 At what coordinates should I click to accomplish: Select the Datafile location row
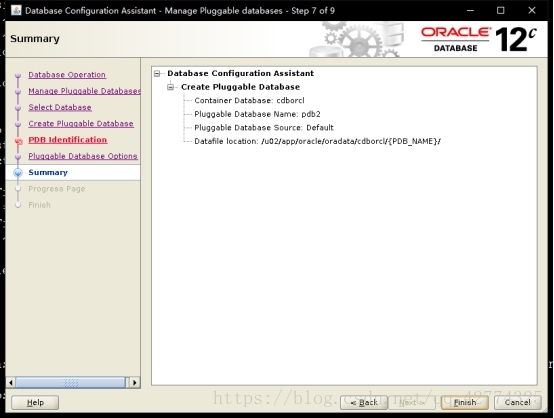[x=317, y=141]
